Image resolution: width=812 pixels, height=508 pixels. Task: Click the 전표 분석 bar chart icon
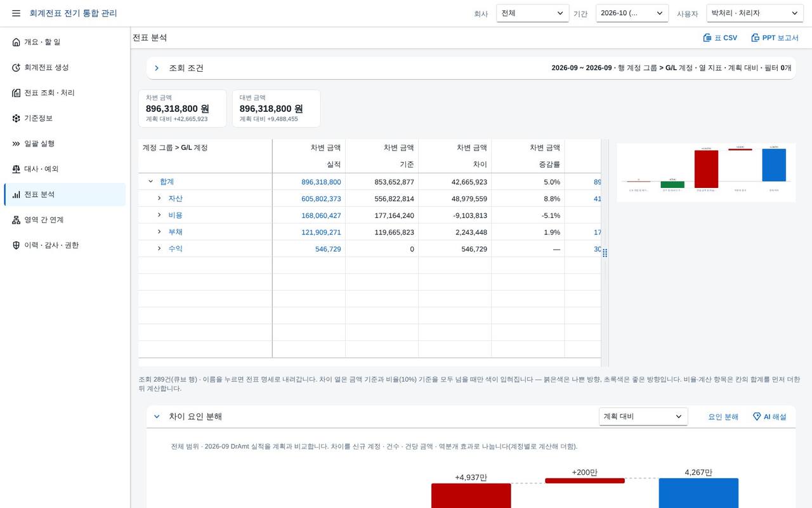click(x=16, y=194)
